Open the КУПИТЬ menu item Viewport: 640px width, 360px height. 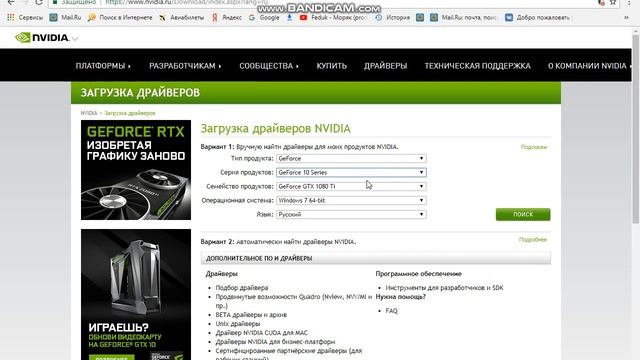pos(331,66)
